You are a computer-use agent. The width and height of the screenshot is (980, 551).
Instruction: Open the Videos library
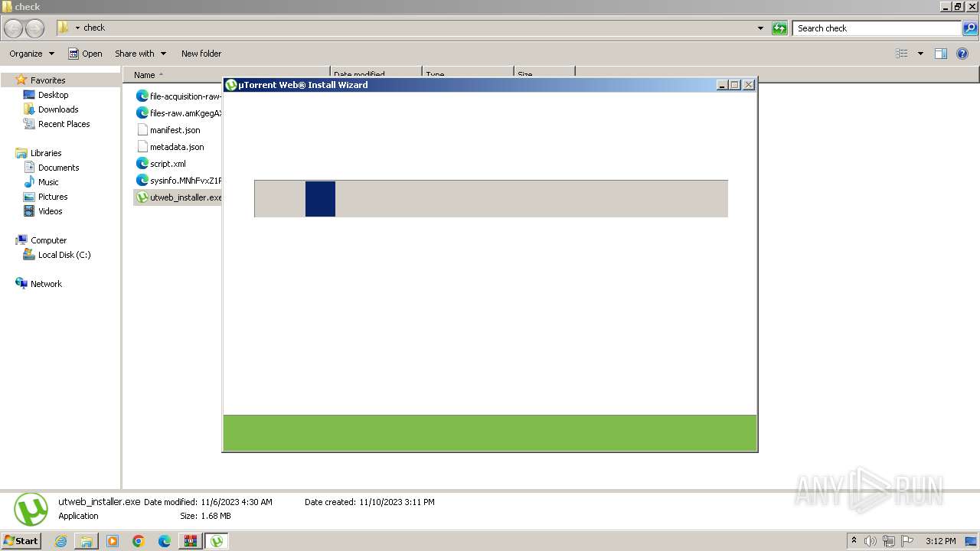[x=50, y=211]
